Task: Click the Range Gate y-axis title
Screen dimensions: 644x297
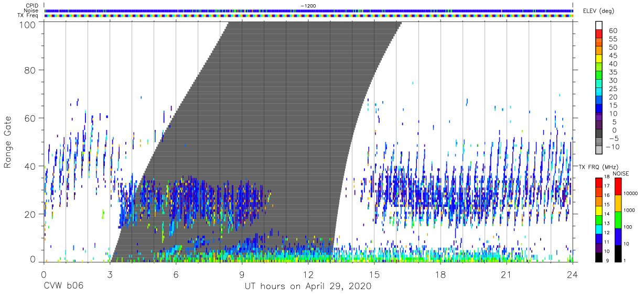Action: tap(8, 142)
